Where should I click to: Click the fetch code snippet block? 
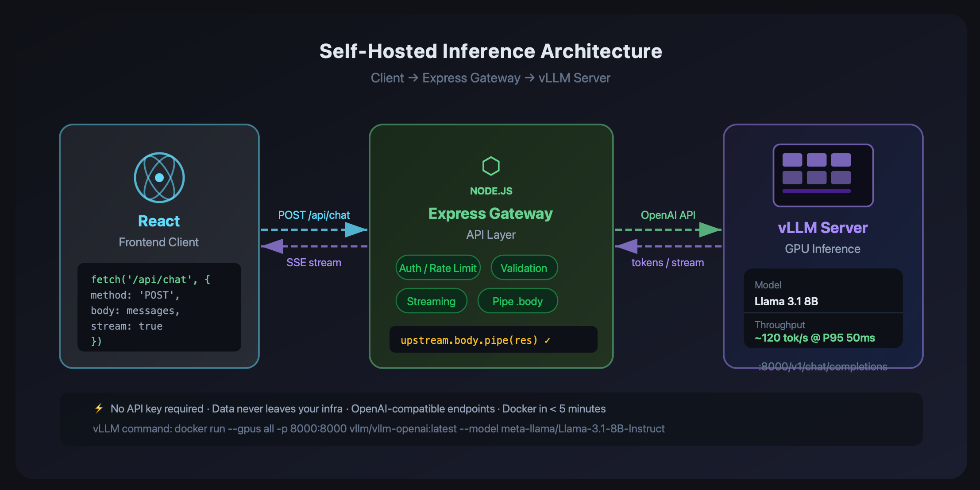point(159,307)
